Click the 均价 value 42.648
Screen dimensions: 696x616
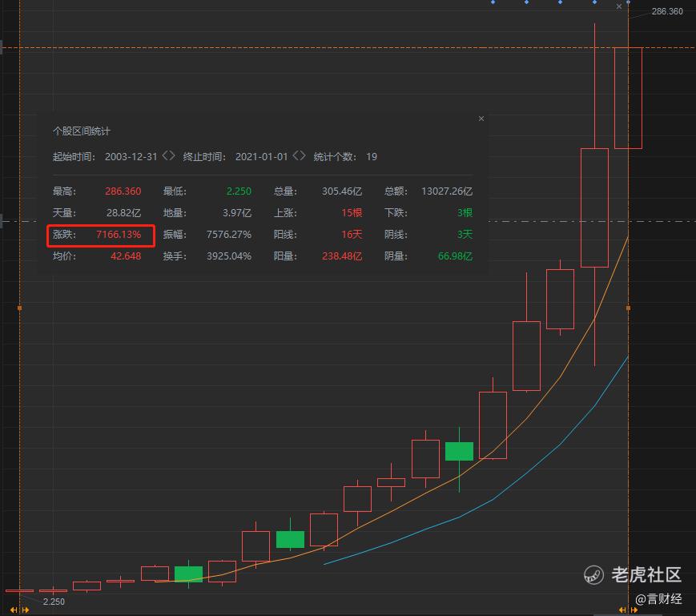[126, 256]
